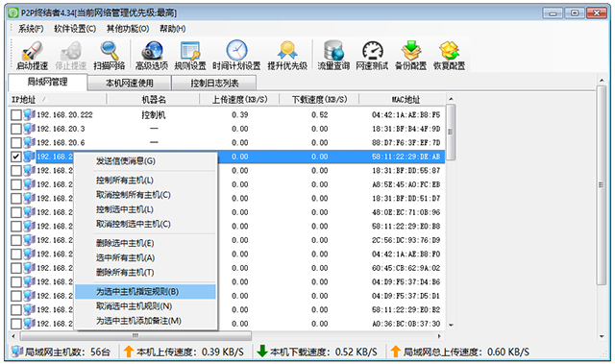Screen dimensions: 615x364
Task: Click the computer icon of 192.168.20.6
Action: tap(29, 142)
